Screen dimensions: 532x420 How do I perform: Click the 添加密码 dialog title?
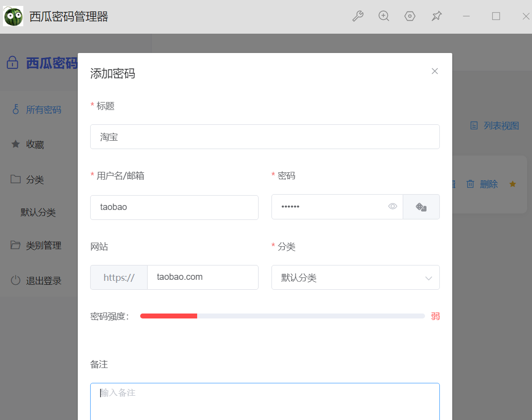112,73
